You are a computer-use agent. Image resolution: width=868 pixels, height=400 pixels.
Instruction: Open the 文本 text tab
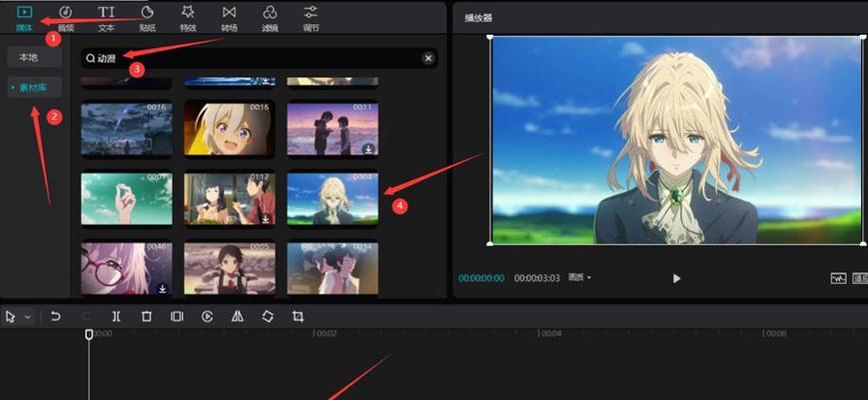(x=106, y=18)
